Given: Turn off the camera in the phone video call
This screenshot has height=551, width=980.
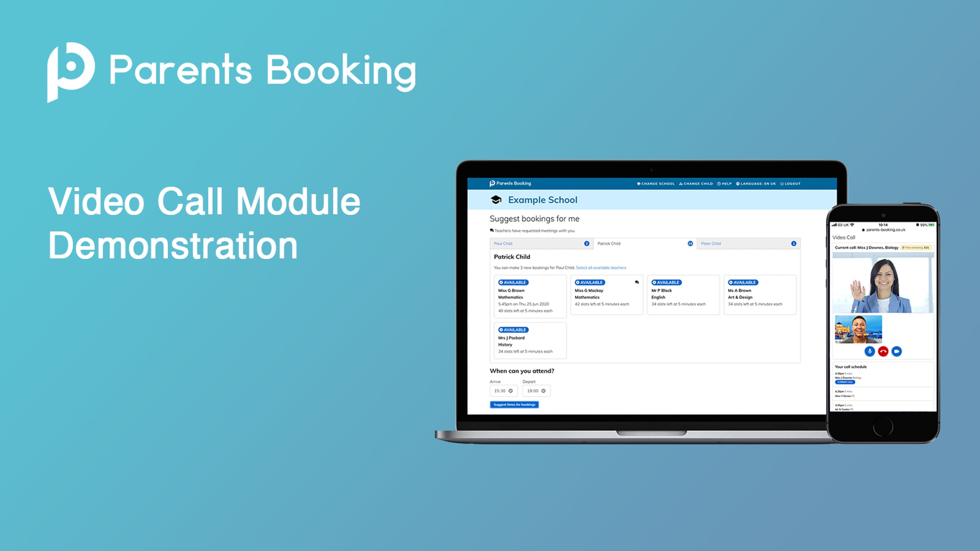Looking at the screenshot, I should pos(896,351).
